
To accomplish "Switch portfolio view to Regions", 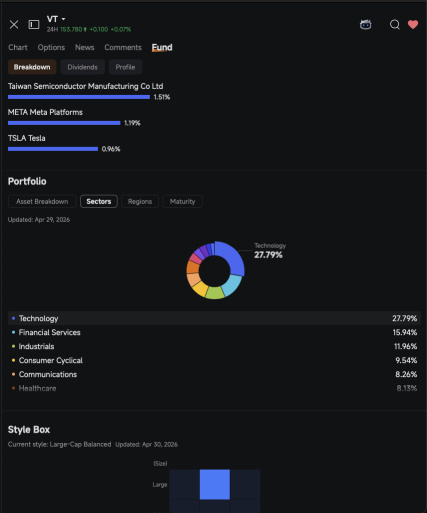I will coord(140,201).
